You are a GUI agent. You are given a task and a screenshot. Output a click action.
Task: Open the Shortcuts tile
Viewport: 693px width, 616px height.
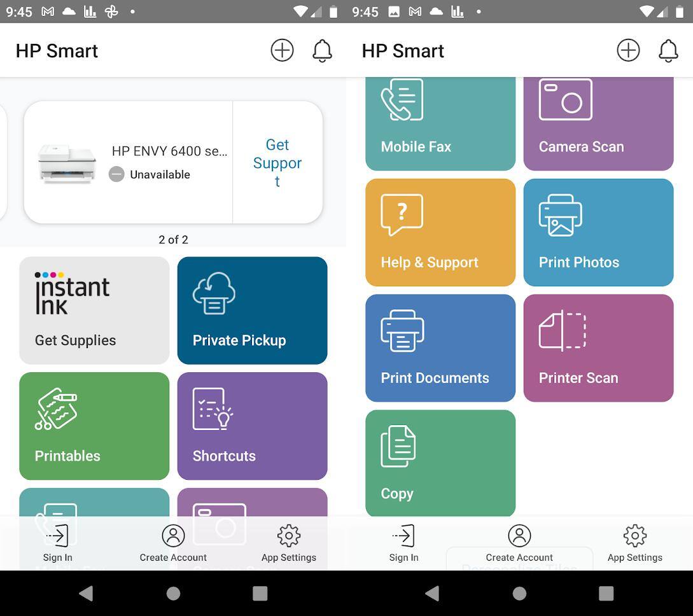252,426
